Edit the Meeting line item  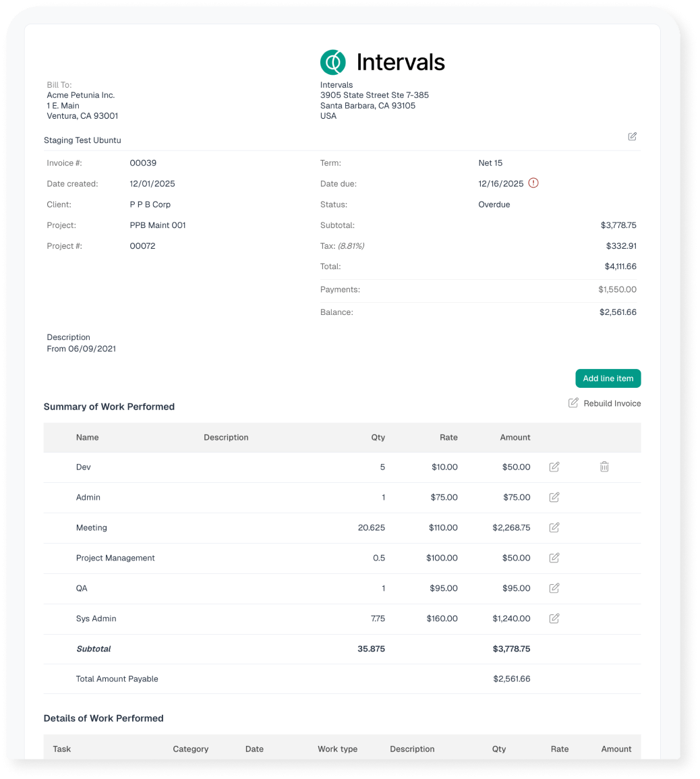tap(554, 527)
